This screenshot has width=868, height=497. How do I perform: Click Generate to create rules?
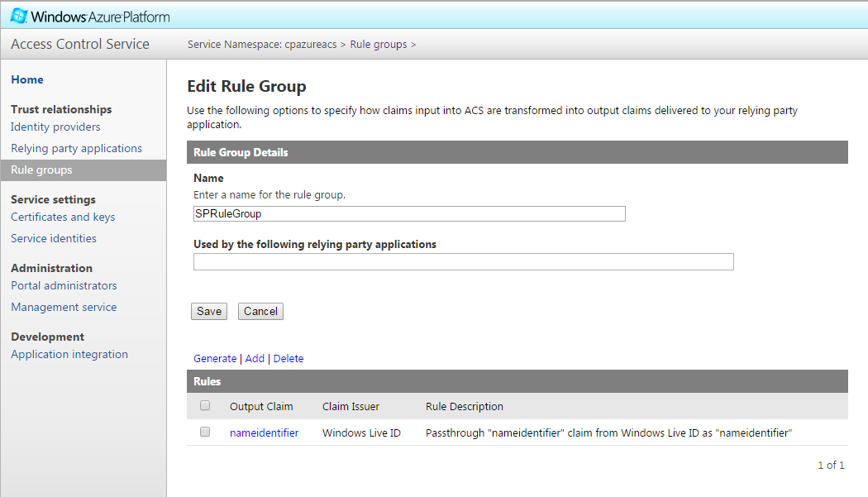[x=215, y=358]
